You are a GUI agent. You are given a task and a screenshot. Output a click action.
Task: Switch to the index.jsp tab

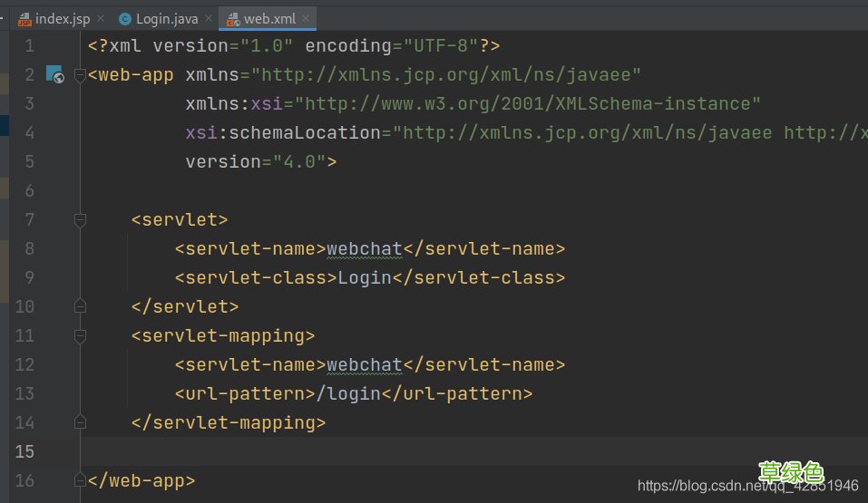[54, 19]
